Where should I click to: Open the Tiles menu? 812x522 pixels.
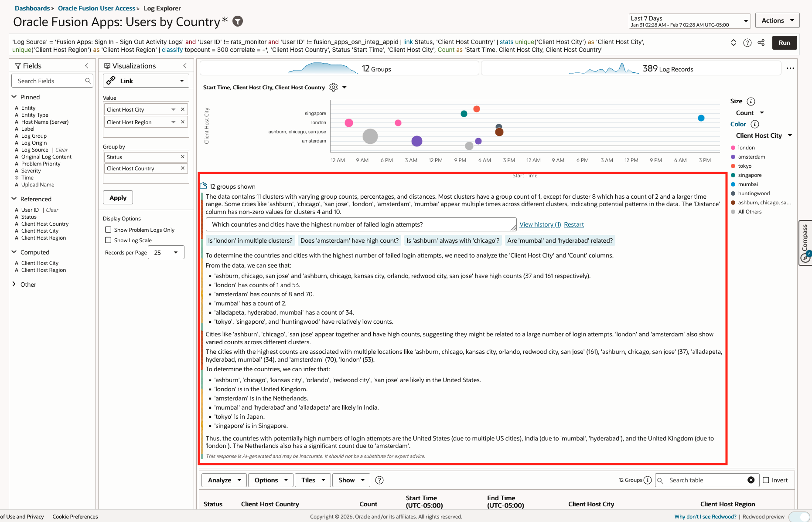tap(312, 480)
